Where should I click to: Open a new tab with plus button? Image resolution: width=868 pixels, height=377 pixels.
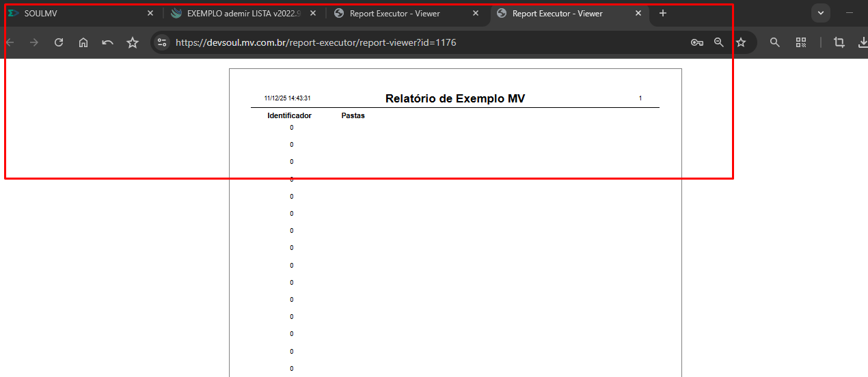(662, 13)
